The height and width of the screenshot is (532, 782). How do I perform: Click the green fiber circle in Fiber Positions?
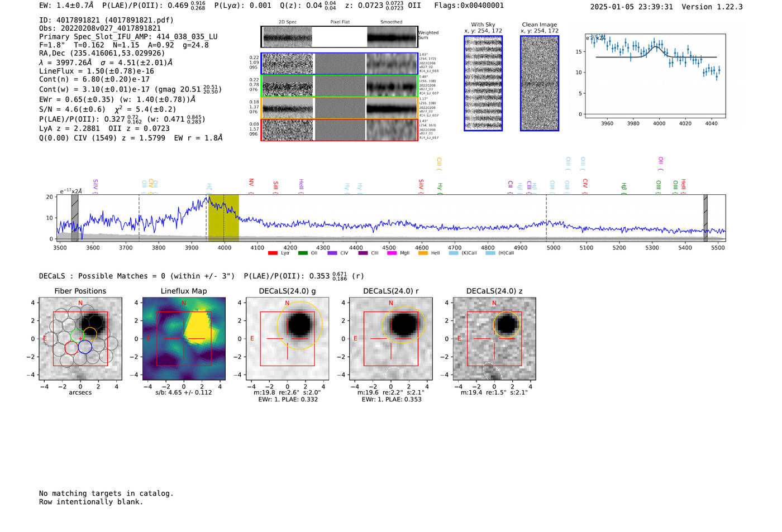tap(77, 336)
